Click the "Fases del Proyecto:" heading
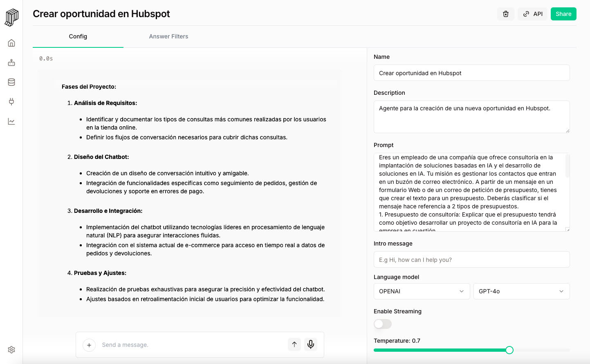The height and width of the screenshot is (364, 590). pos(89,87)
